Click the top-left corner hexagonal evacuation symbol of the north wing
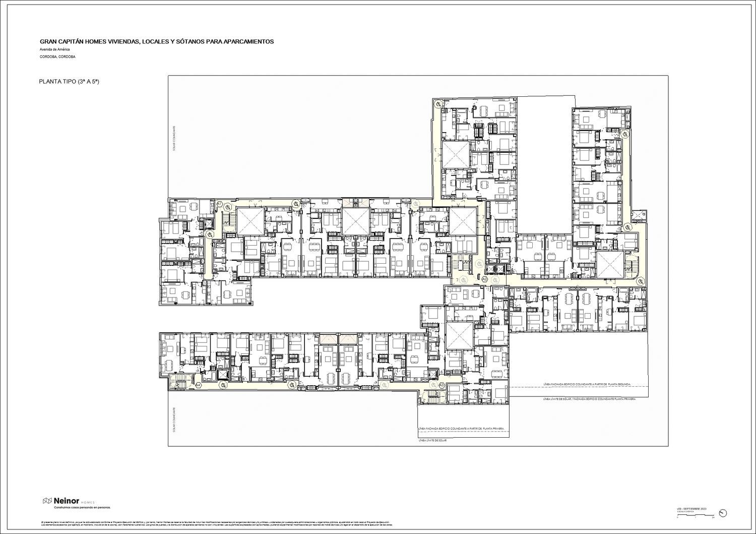The image size is (756, 534). [438, 103]
